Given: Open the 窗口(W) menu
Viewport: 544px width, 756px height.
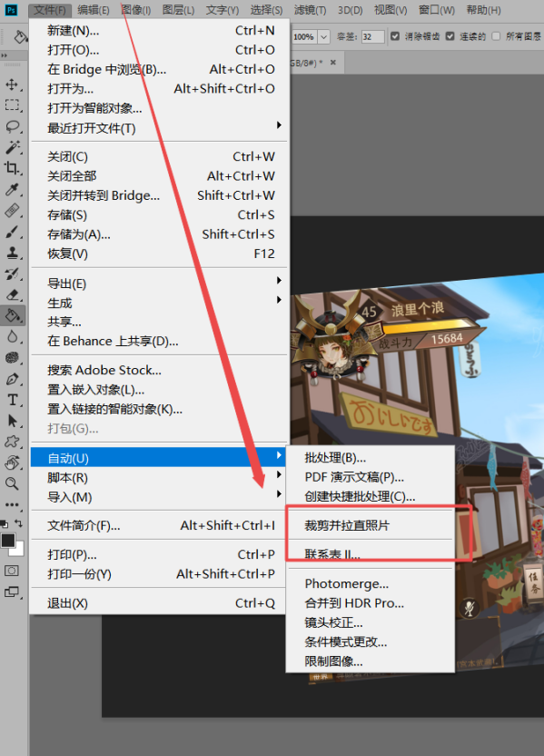Looking at the screenshot, I should tap(437, 10).
